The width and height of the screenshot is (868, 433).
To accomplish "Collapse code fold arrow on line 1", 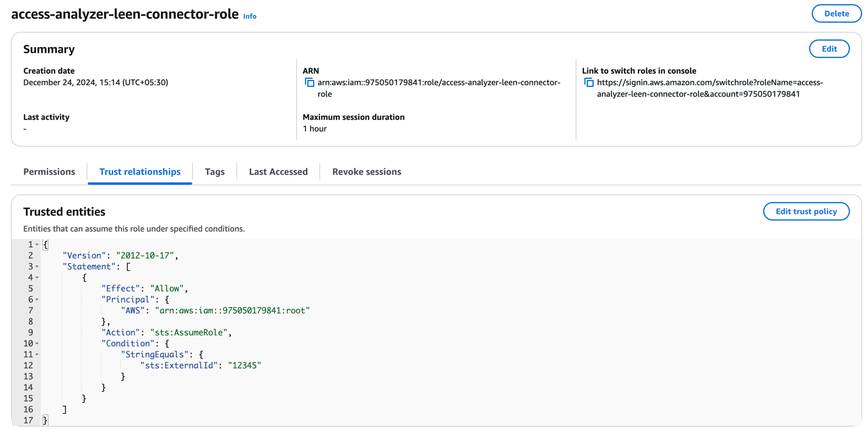I will (x=37, y=245).
